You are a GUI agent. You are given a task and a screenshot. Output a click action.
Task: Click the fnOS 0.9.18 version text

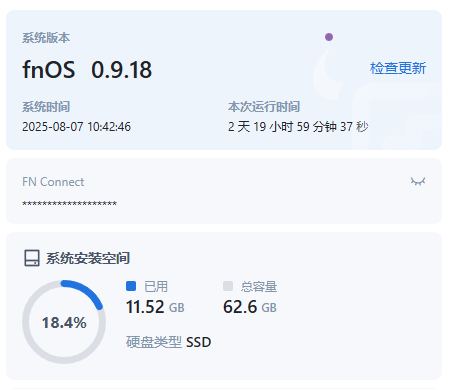click(87, 70)
